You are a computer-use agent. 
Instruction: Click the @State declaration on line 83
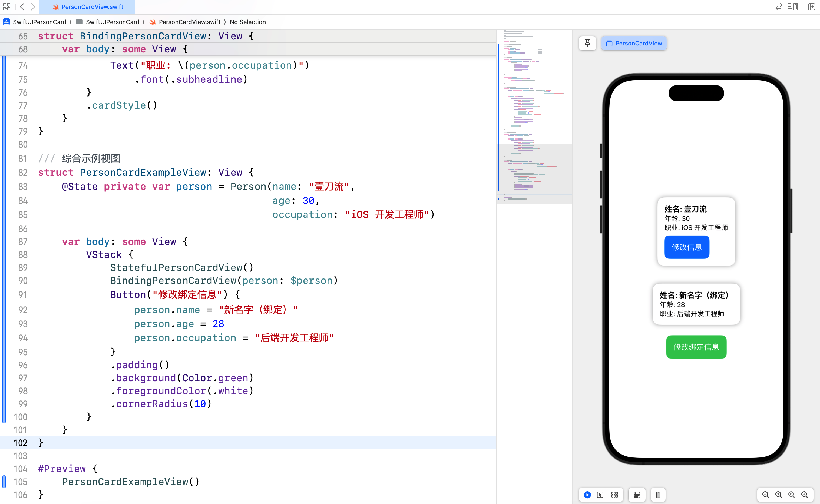pyautogui.click(x=80, y=186)
